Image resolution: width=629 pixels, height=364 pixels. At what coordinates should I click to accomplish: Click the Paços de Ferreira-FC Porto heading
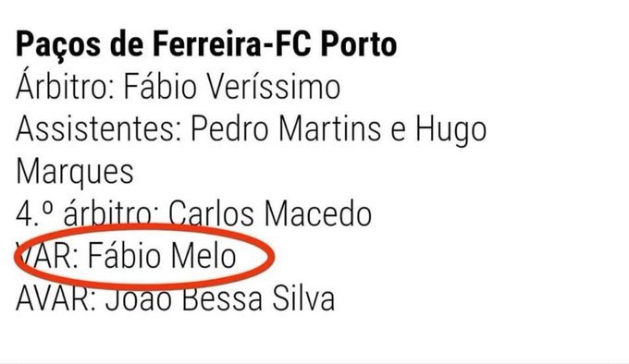tap(206, 45)
